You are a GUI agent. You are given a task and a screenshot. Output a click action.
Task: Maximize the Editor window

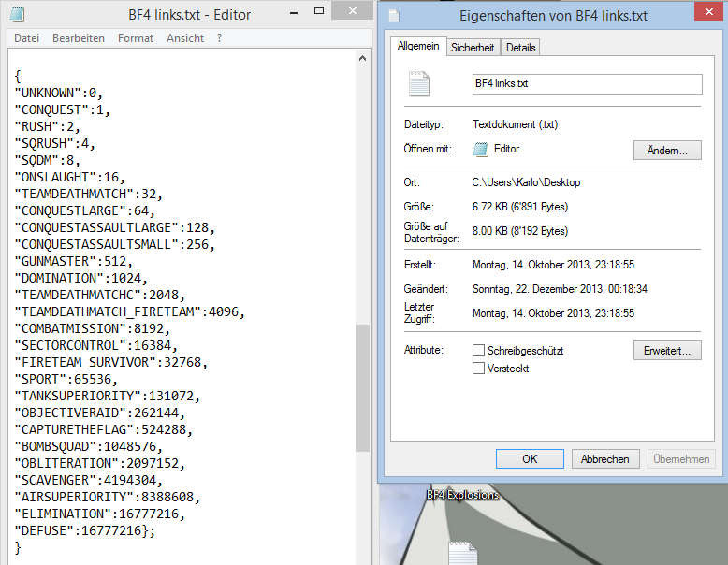tap(319, 11)
